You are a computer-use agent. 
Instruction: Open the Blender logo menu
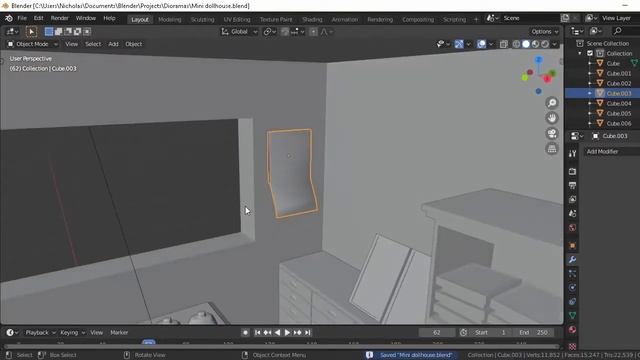(x=9, y=18)
